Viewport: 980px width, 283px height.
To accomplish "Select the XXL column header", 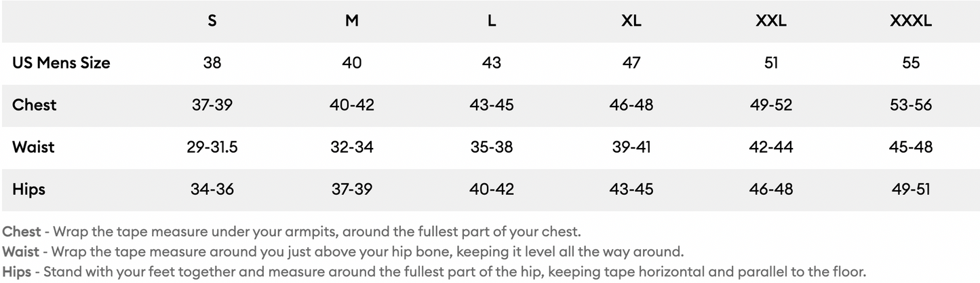I will pos(771,21).
